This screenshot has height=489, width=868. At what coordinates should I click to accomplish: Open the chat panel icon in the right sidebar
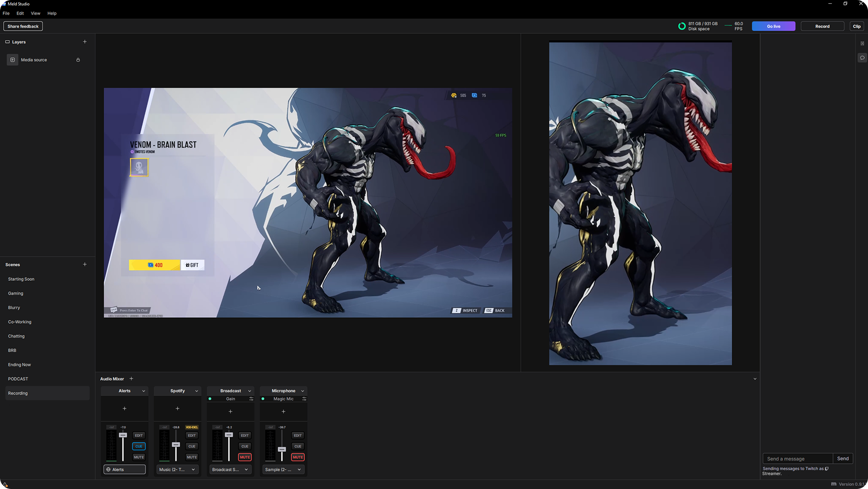tap(862, 58)
